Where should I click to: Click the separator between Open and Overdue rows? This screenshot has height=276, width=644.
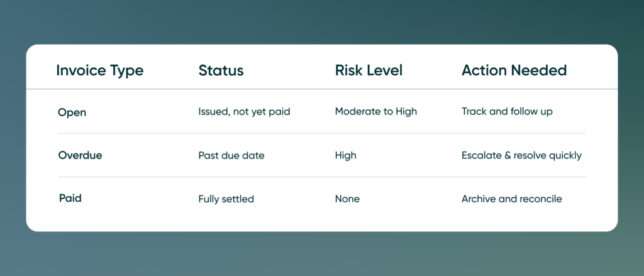(322, 133)
